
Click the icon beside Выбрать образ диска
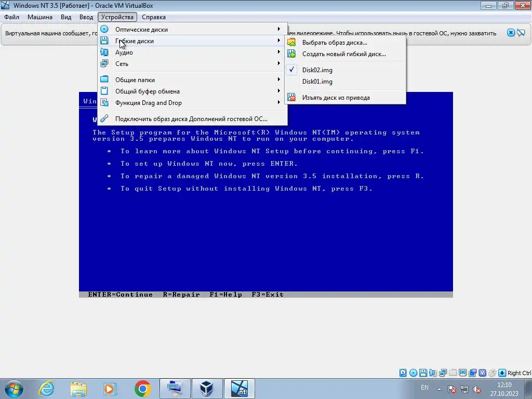click(291, 43)
